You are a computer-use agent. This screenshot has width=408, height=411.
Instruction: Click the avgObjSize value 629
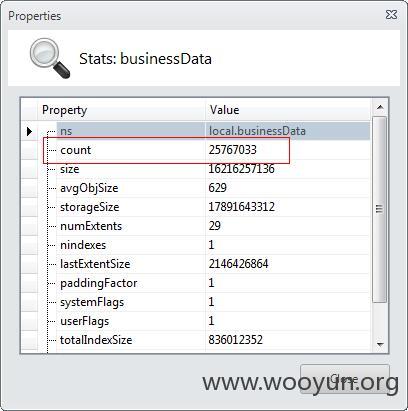pyautogui.click(x=217, y=188)
